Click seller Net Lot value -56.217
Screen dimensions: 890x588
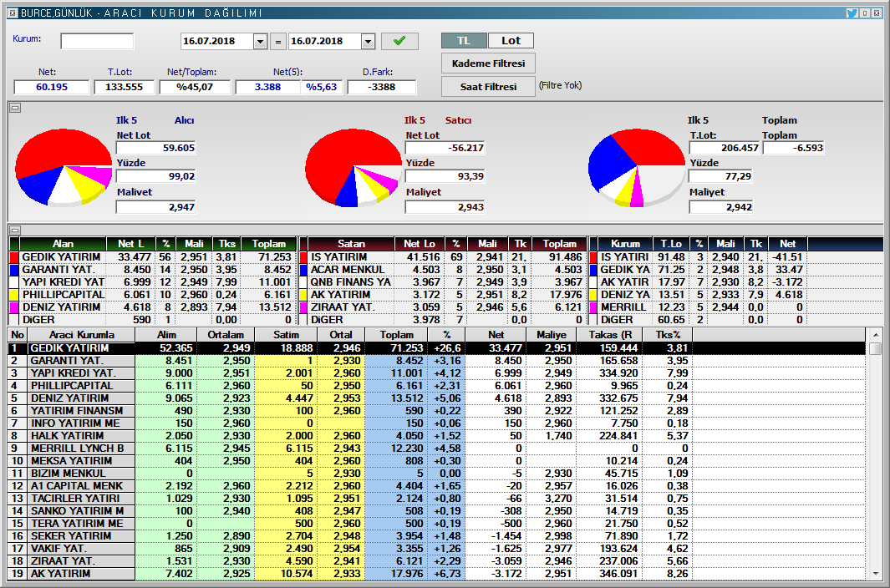[445, 148]
